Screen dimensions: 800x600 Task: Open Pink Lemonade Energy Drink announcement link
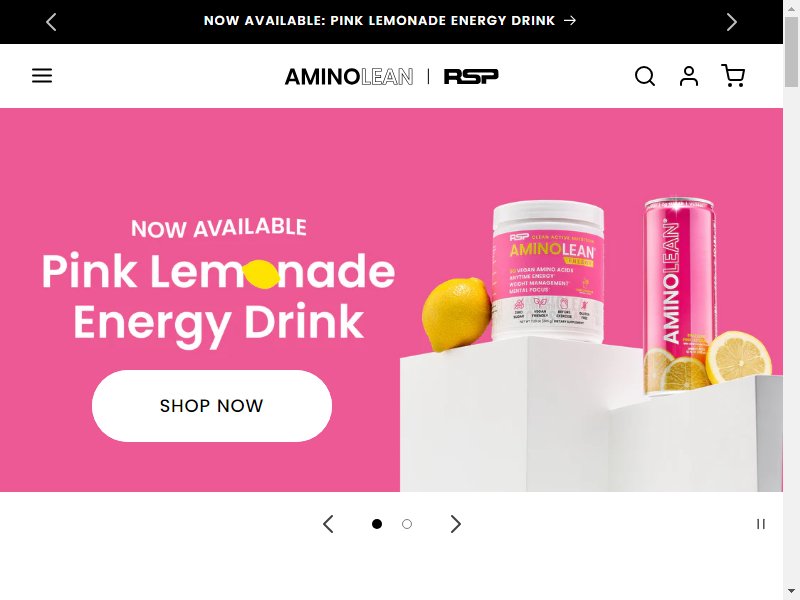[390, 20]
